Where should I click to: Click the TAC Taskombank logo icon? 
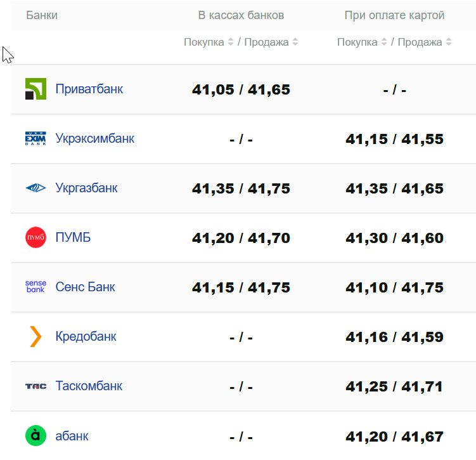pos(35,386)
